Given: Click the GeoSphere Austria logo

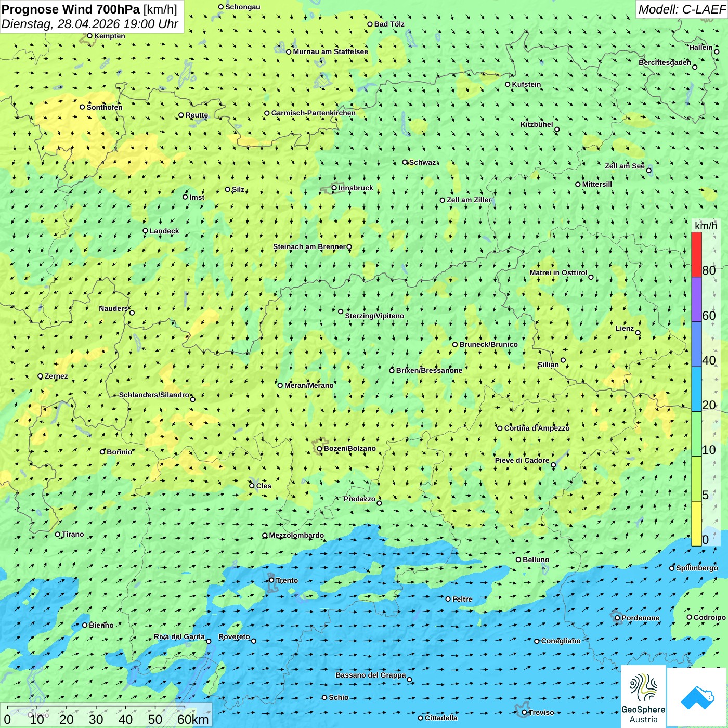Looking at the screenshot, I should 643,697.
